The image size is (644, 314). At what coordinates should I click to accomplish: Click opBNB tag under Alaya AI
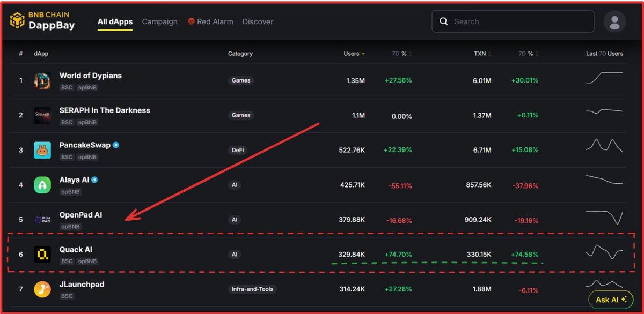[x=70, y=192]
